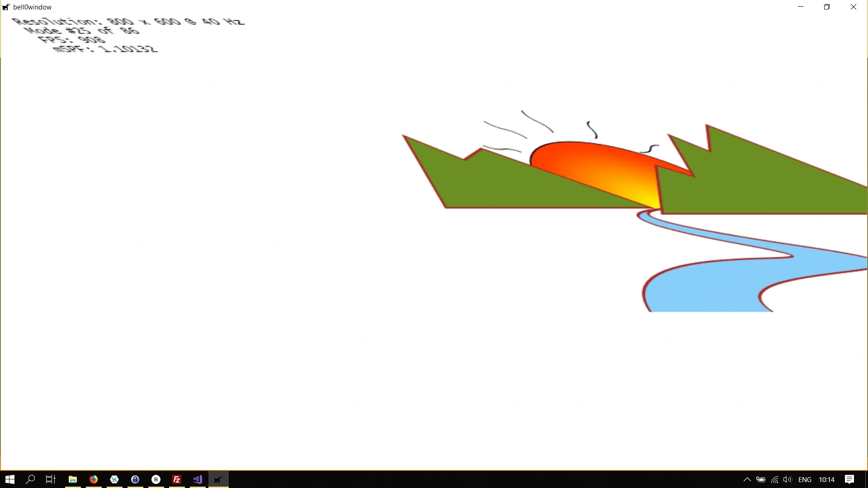The height and width of the screenshot is (488, 868).
Task: Click the ENG language indicator
Action: 805,479
